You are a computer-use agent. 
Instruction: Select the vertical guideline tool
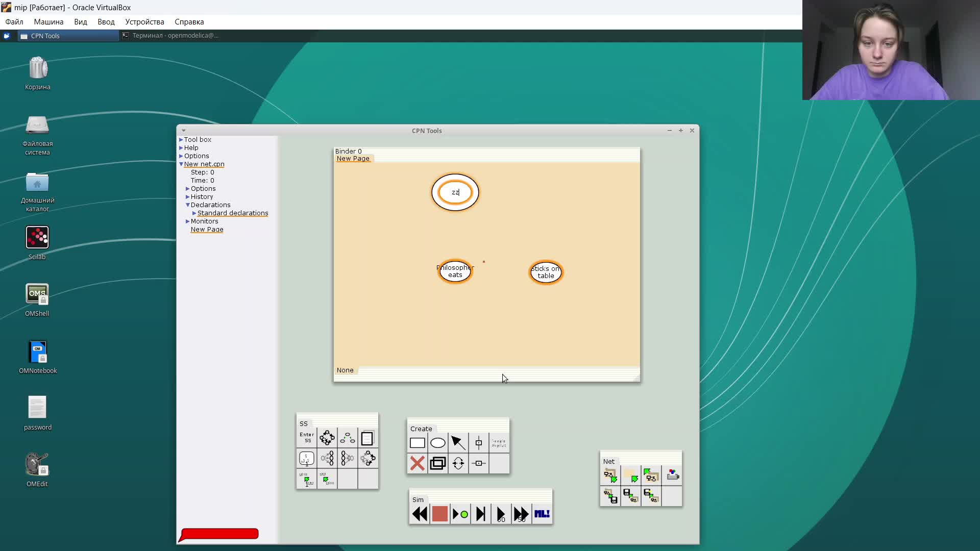[479, 443]
